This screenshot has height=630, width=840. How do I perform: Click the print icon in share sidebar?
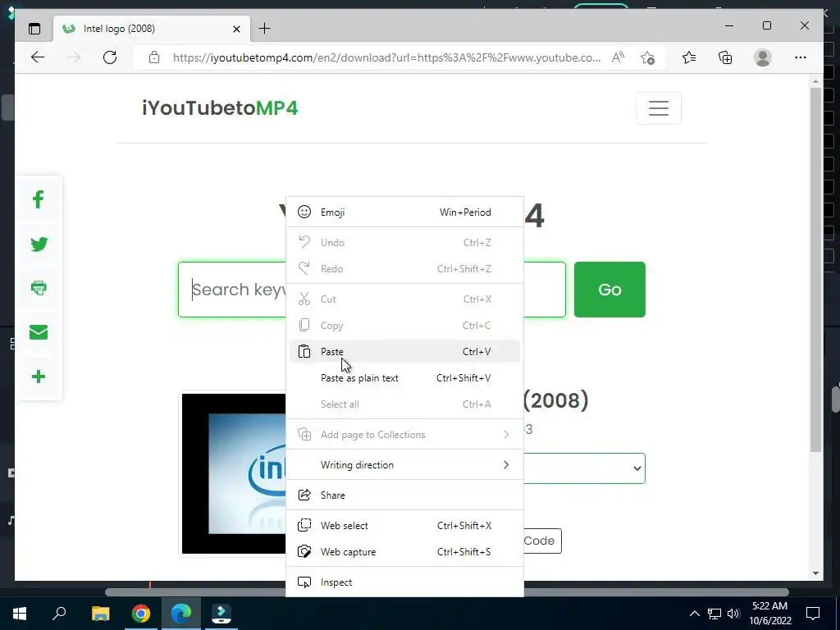pyautogui.click(x=39, y=288)
